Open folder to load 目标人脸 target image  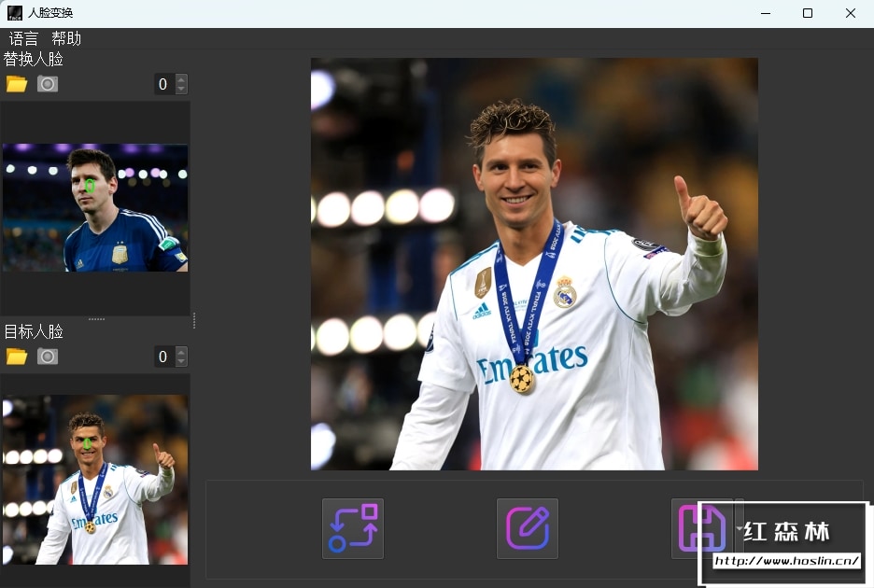[x=17, y=357]
